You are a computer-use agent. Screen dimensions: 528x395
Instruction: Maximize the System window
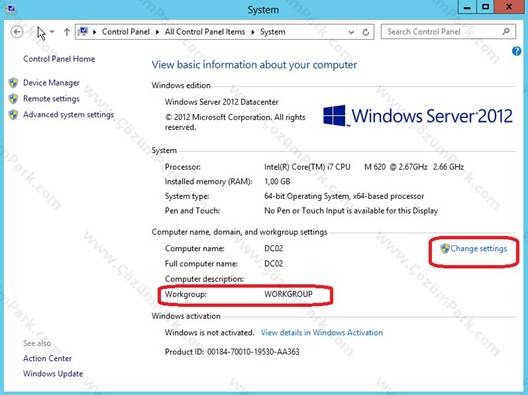click(x=485, y=7)
